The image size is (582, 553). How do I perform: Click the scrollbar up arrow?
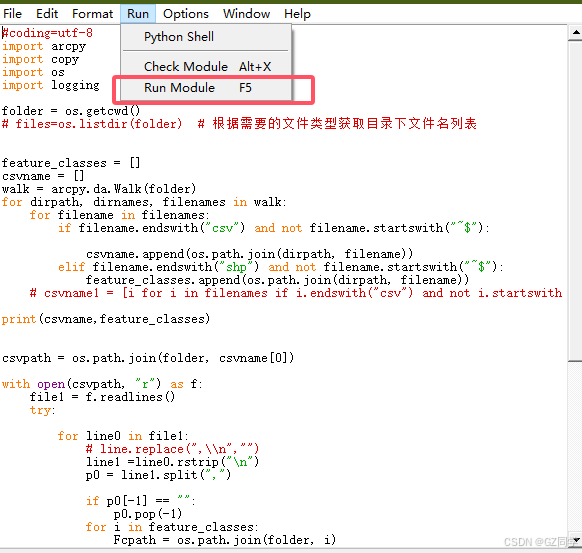[x=575, y=32]
